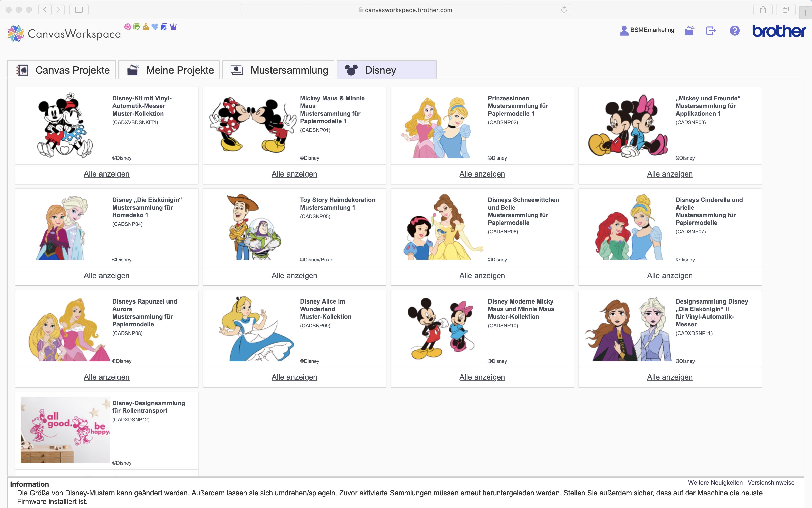Open help via the question mark icon
812x508 pixels.
click(735, 30)
